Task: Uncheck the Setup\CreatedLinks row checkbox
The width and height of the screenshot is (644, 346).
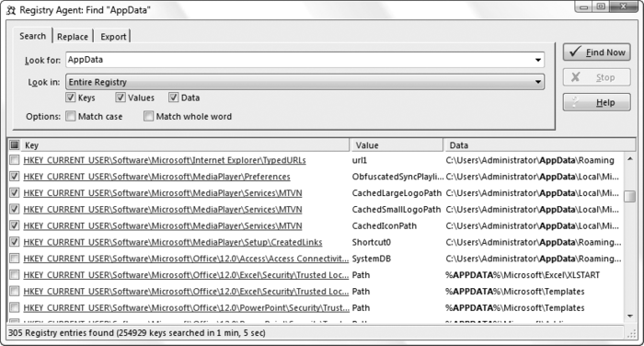Action: (x=15, y=242)
